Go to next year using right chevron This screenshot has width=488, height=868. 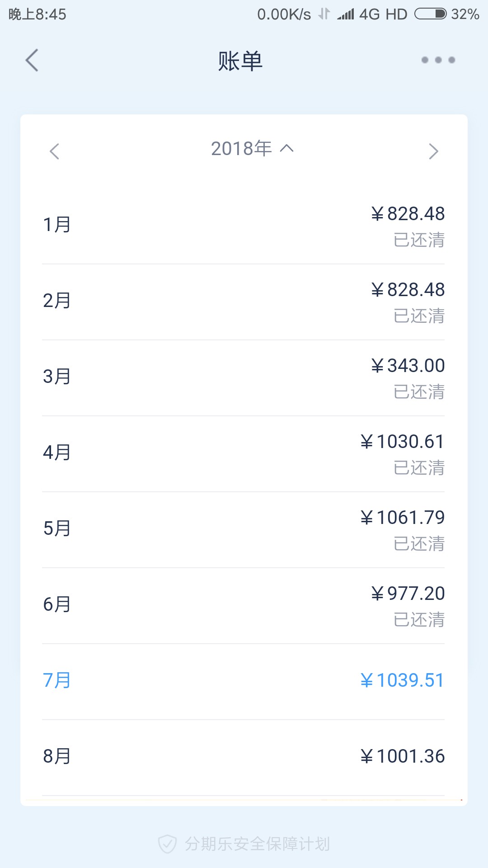[x=433, y=151]
